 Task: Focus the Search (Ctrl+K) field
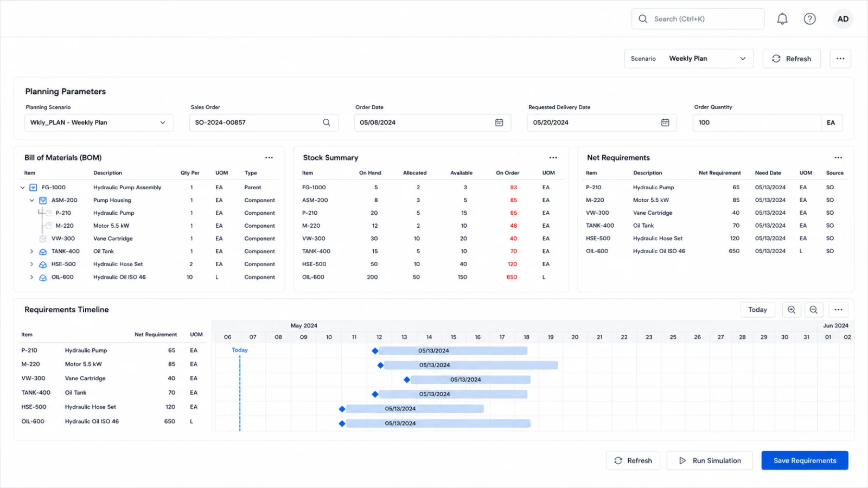tap(698, 19)
